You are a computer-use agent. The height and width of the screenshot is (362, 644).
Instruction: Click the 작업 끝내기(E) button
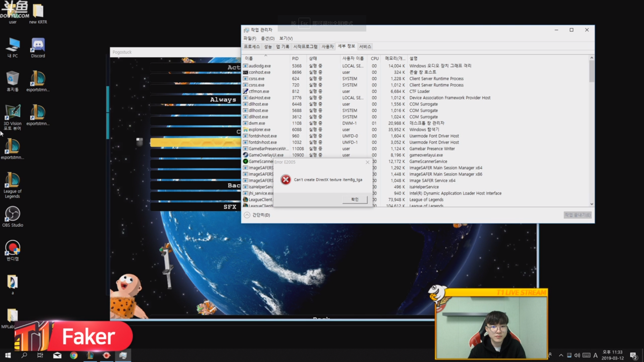[577, 215]
